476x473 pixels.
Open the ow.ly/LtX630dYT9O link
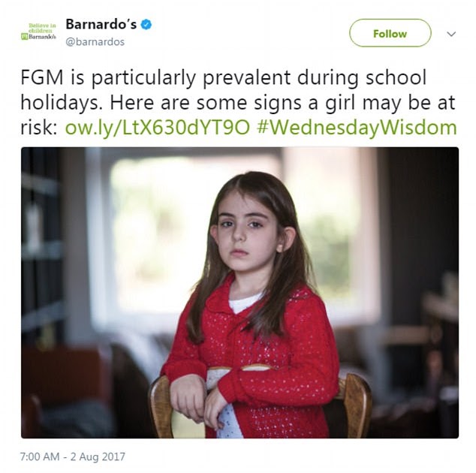pyautogui.click(x=158, y=127)
